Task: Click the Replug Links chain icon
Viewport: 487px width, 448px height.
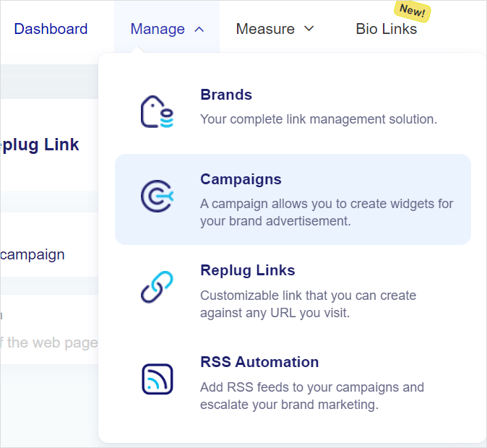Action: coord(158,287)
